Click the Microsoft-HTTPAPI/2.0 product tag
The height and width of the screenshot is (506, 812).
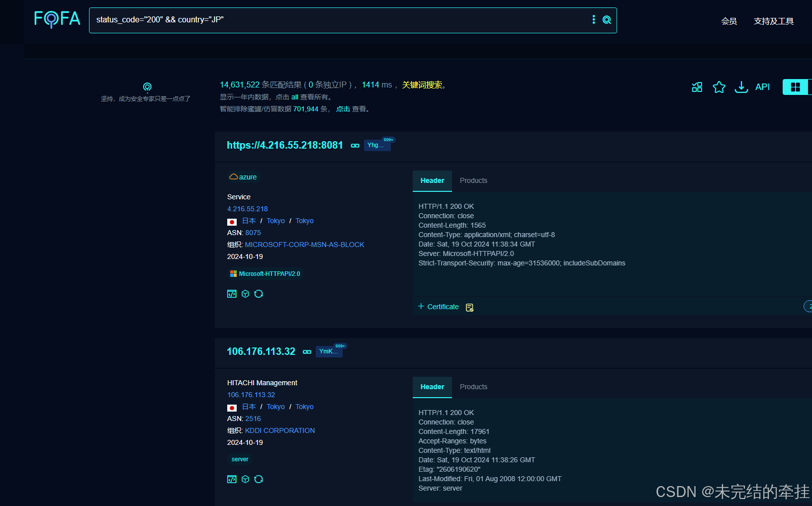tap(265, 274)
